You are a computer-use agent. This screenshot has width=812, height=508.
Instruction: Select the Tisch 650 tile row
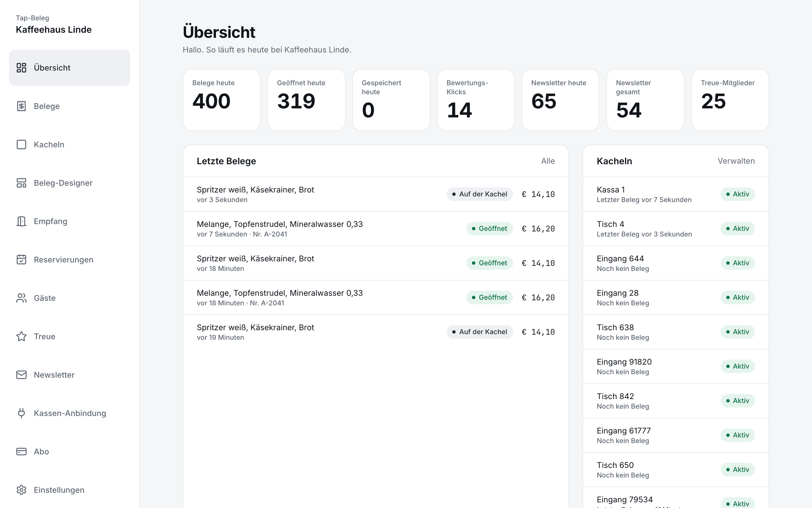point(676,470)
